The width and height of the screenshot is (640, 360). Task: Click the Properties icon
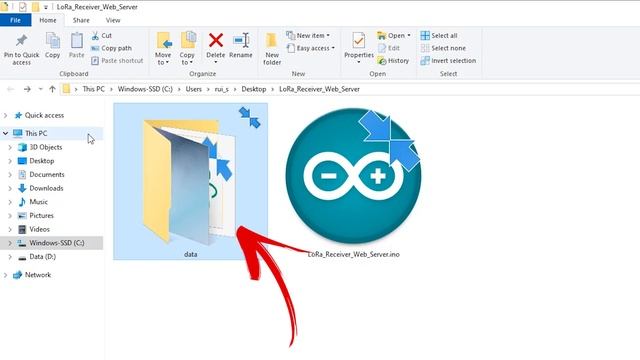(x=359, y=41)
